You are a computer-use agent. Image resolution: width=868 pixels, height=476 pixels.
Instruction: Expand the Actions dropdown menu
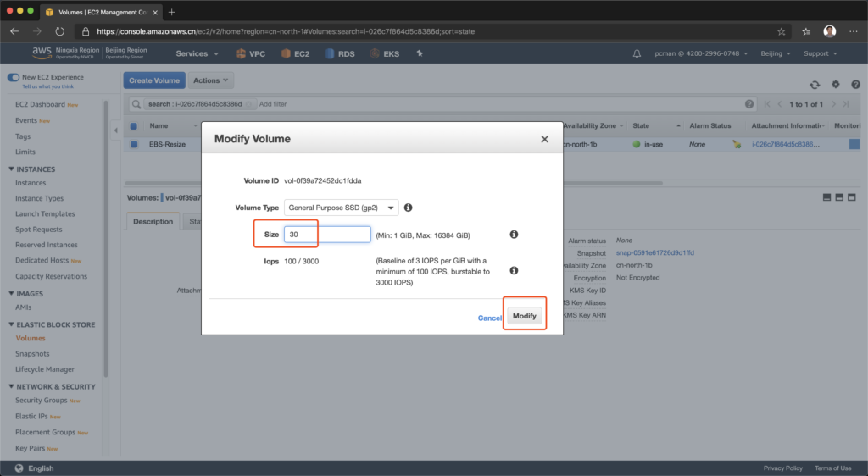(210, 80)
